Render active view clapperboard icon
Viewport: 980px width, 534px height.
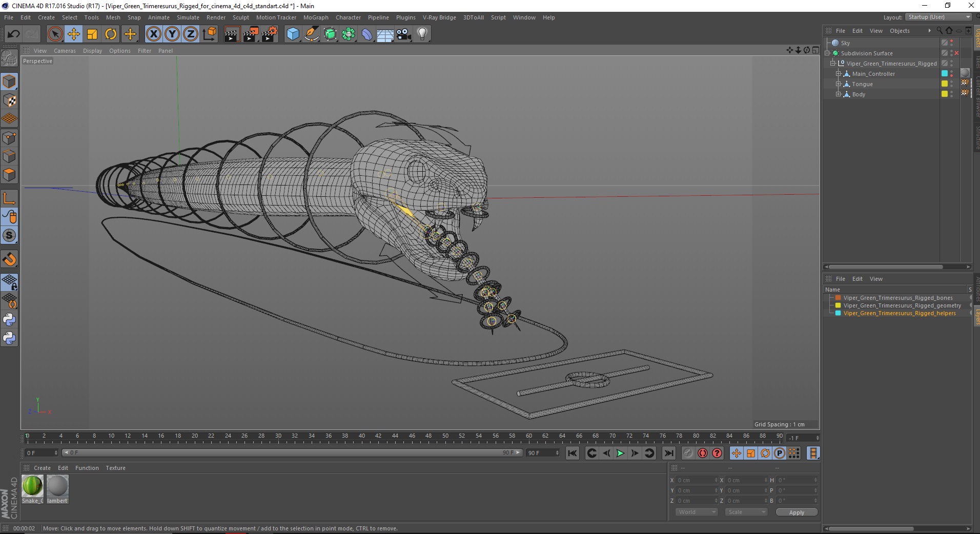(232, 34)
